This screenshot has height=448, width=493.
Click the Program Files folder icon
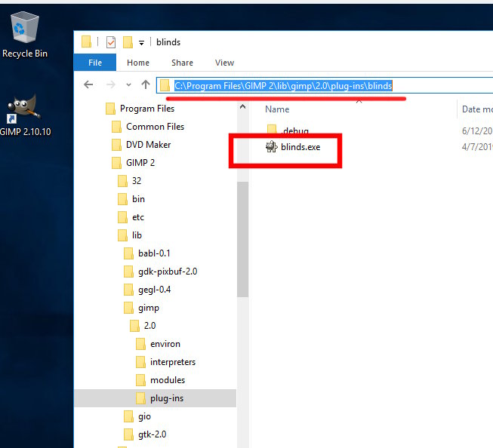click(x=110, y=109)
